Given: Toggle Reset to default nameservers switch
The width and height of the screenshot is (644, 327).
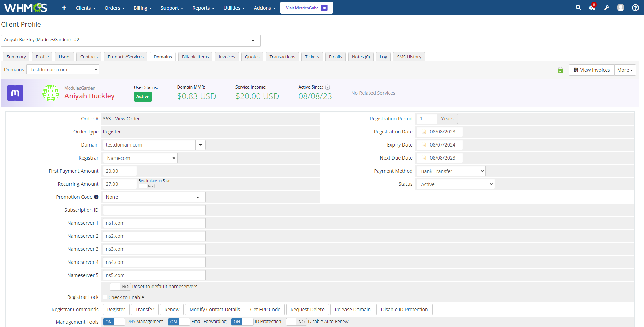Looking at the screenshot, I should pyautogui.click(x=120, y=287).
